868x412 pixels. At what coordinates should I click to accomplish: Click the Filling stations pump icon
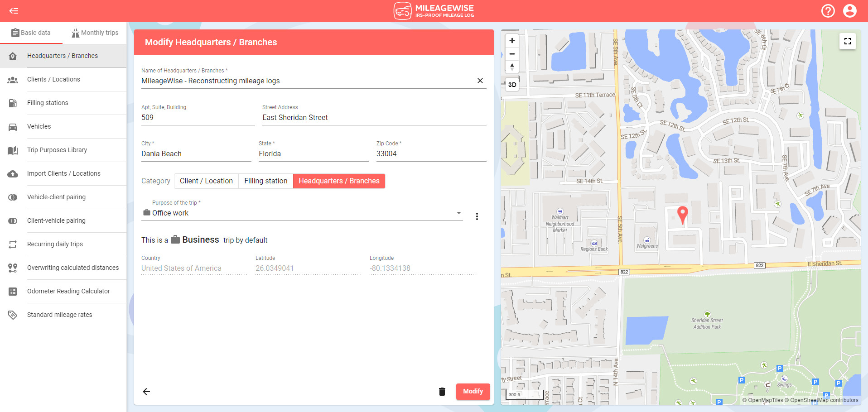pyautogui.click(x=13, y=103)
